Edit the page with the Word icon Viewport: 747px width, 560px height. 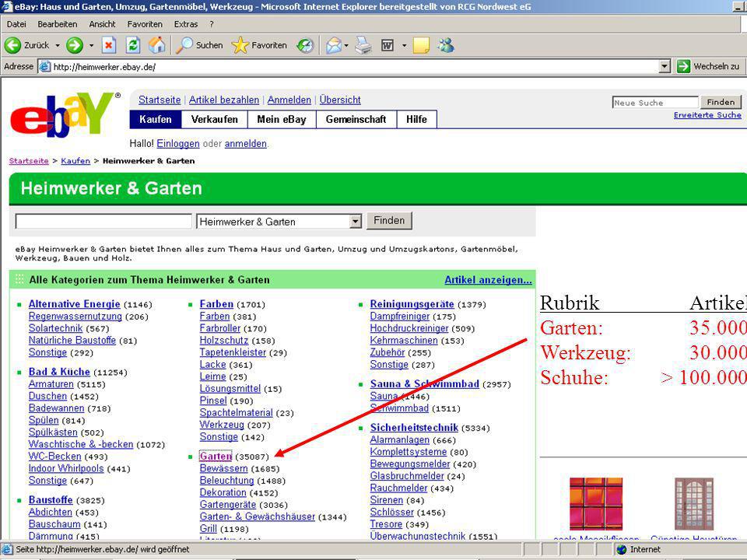click(388, 45)
